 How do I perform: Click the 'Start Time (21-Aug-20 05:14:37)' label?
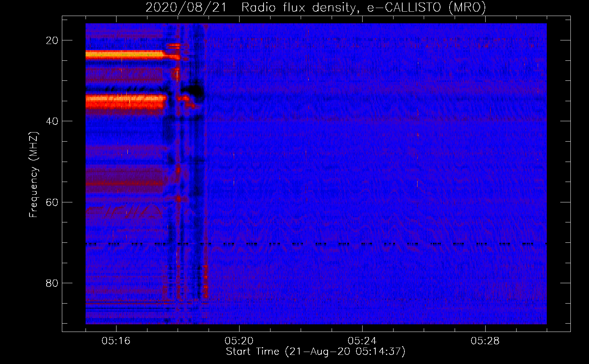point(316,352)
